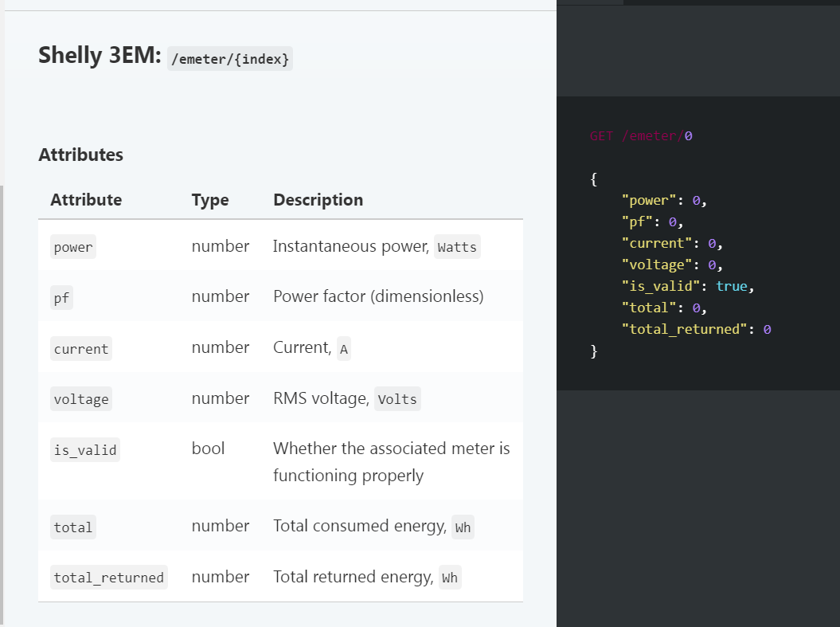The image size is (840, 627).
Task: Click the "total_returned": 0 JSON line
Action: (x=697, y=329)
